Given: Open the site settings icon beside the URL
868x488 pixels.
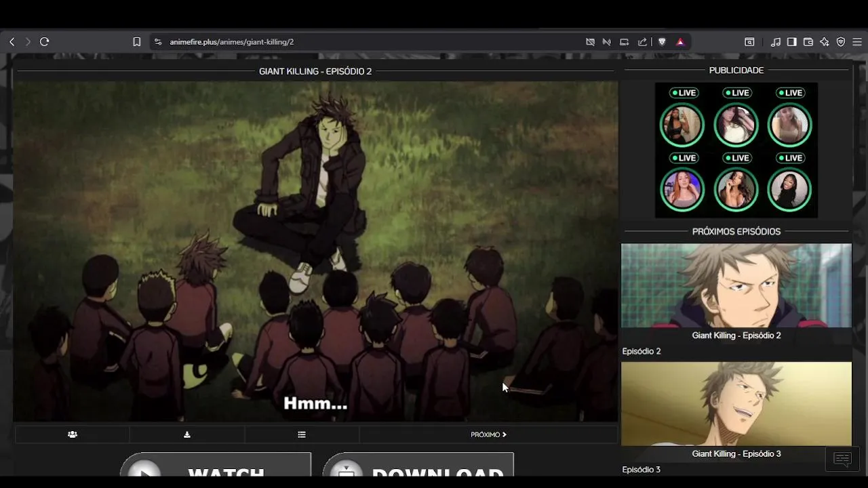Looking at the screenshot, I should click(158, 42).
